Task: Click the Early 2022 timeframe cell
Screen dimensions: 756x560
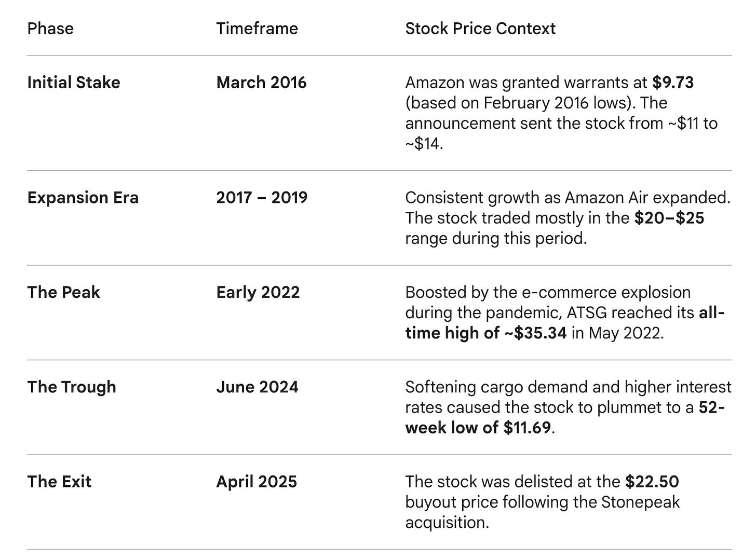Action: pyautogui.click(x=258, y=292)
